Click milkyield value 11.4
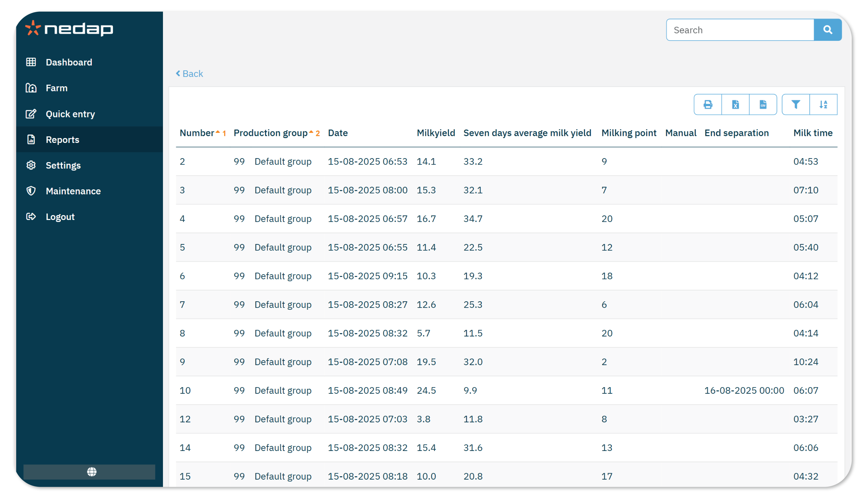 (x=426, y=247)
